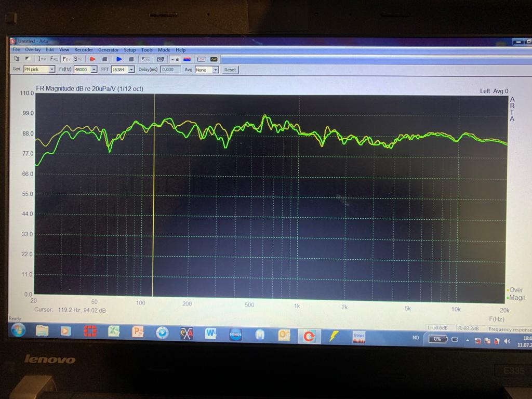Click the Magn legend label
The width and height of the screenshot is (532, 399).
(517, 298)
